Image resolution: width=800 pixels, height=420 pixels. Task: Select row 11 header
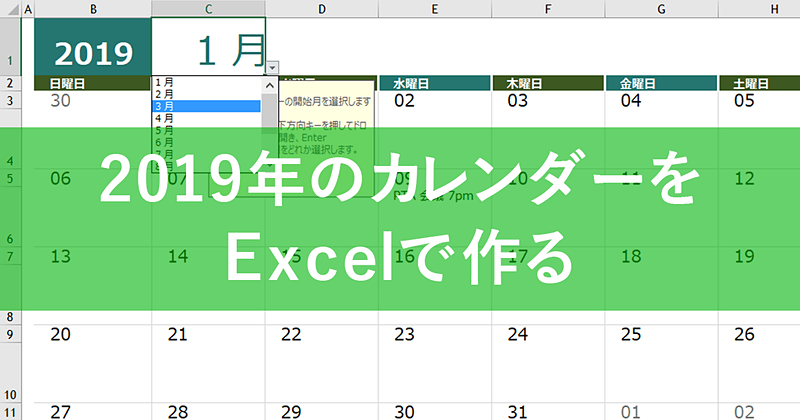[10, 412]
